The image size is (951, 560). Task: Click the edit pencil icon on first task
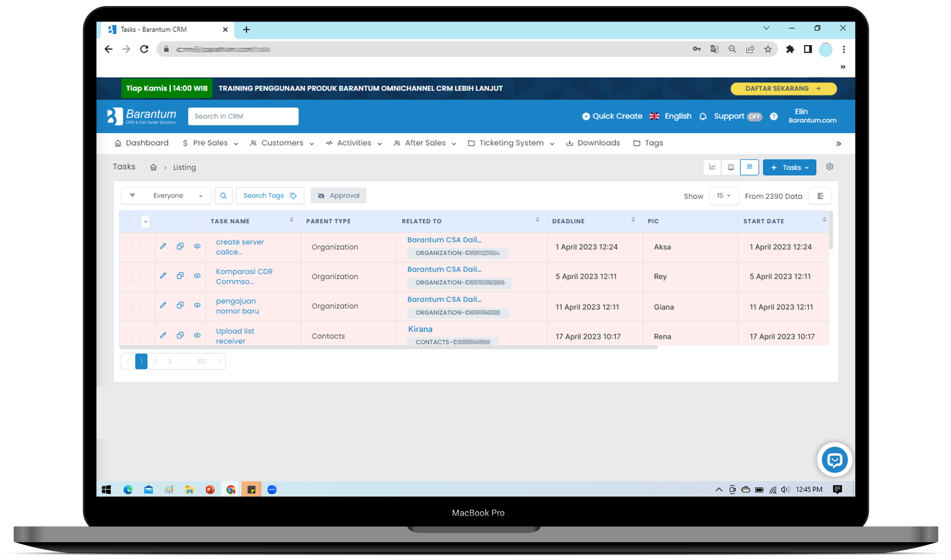click(163, 247)
